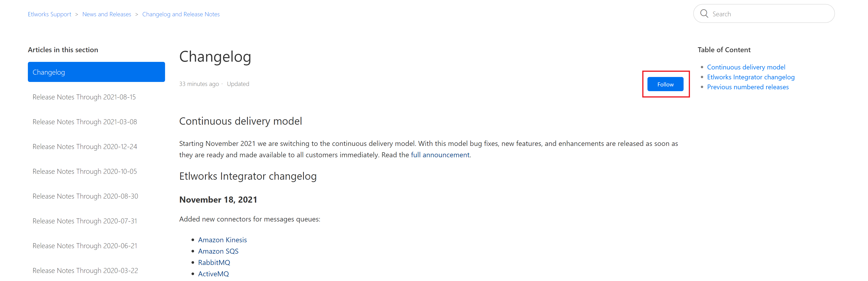This screenshot has width=868, height=281.
Task: Open the full announcement link
Action: 440,155
